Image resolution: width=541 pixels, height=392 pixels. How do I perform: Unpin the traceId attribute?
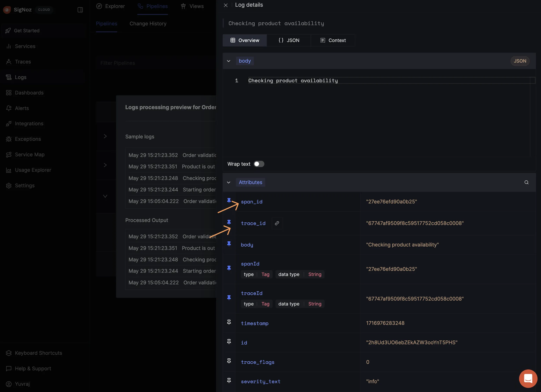click(229, 298)
